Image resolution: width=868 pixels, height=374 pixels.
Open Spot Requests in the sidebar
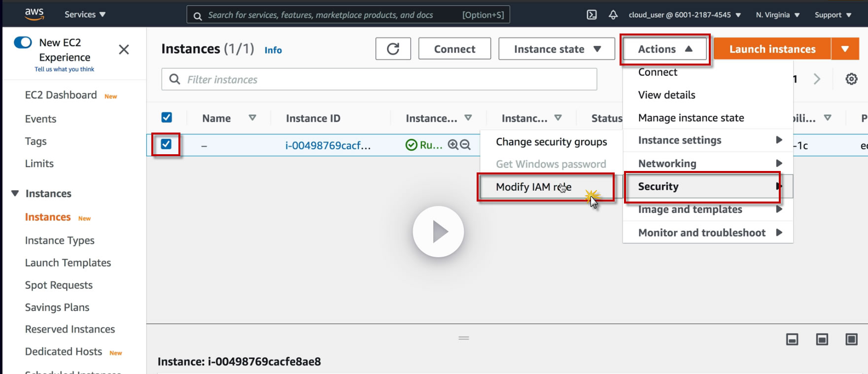click(59, 285)
